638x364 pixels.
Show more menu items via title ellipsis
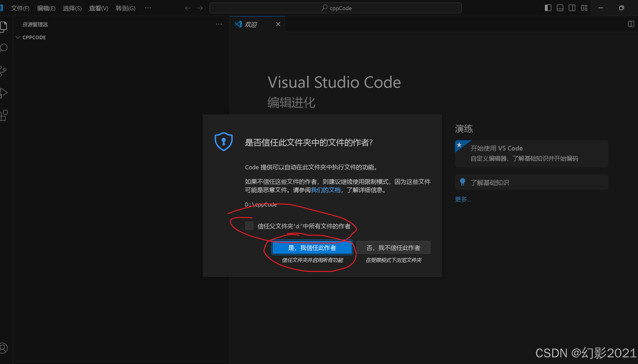point(148,8)
